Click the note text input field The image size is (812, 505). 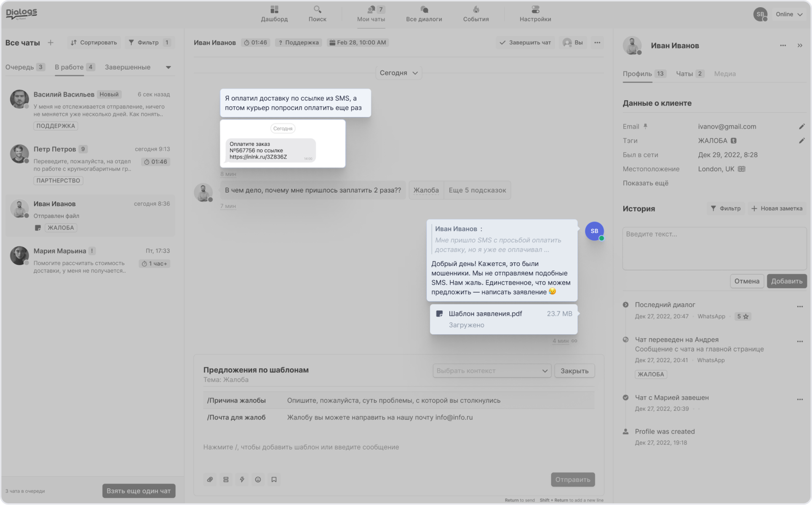714,248
